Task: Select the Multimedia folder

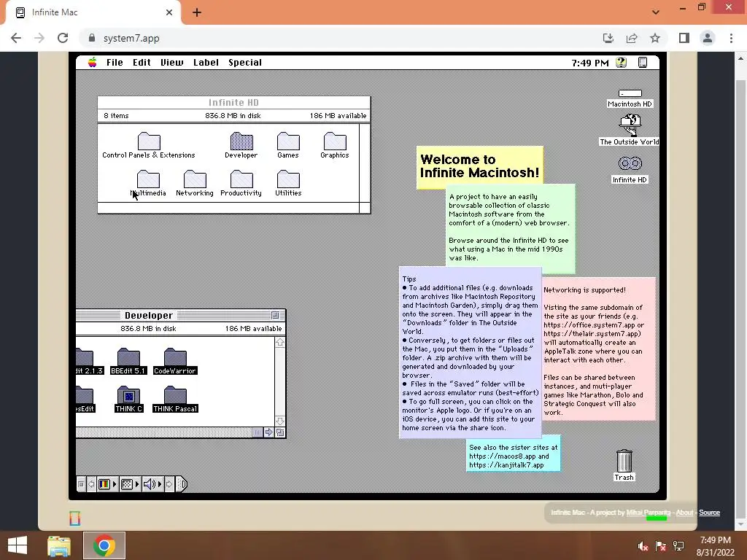Action: click(148, 179)
